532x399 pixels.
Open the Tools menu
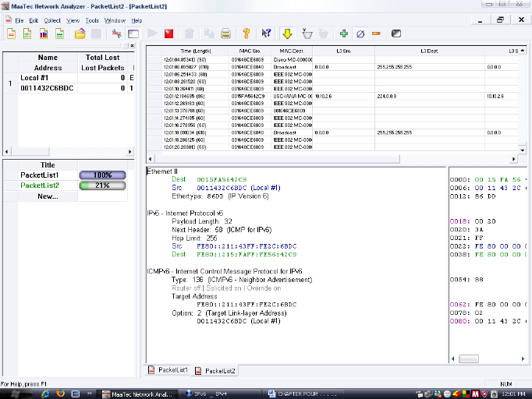92,19
